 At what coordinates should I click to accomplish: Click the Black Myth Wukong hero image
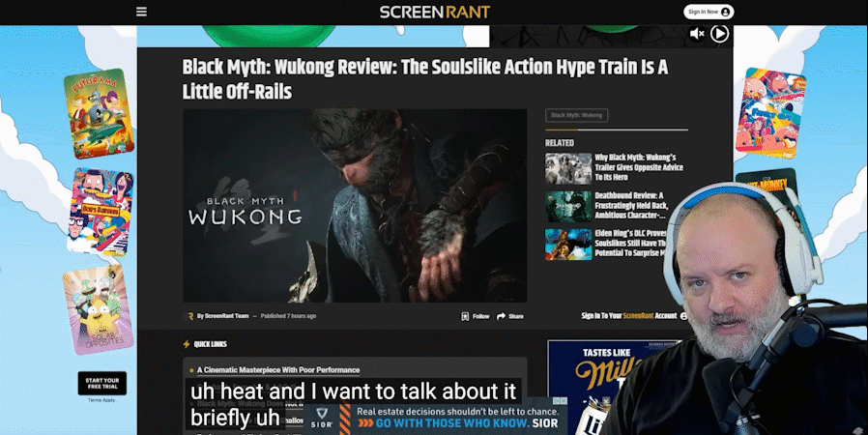click(355, 205)
